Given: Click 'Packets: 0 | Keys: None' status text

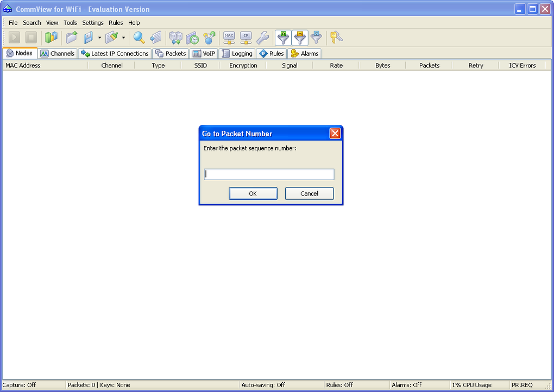Looking at the screenshot, I should 98,385.
